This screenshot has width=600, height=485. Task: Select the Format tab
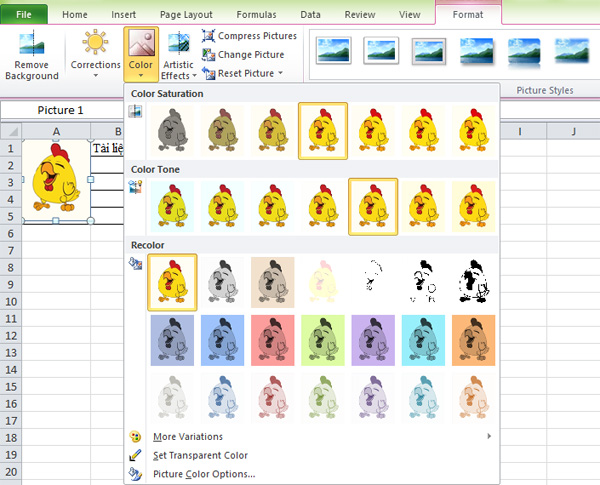[468, 15]
